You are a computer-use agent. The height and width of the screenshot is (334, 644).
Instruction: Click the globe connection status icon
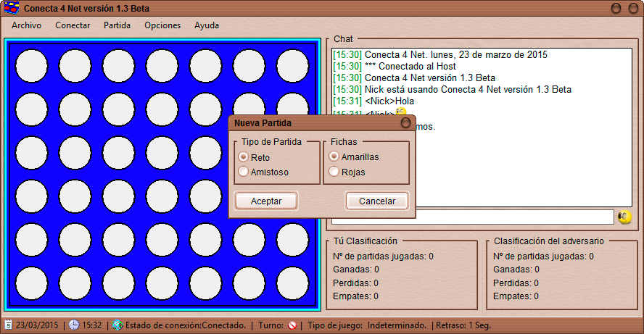117,325
